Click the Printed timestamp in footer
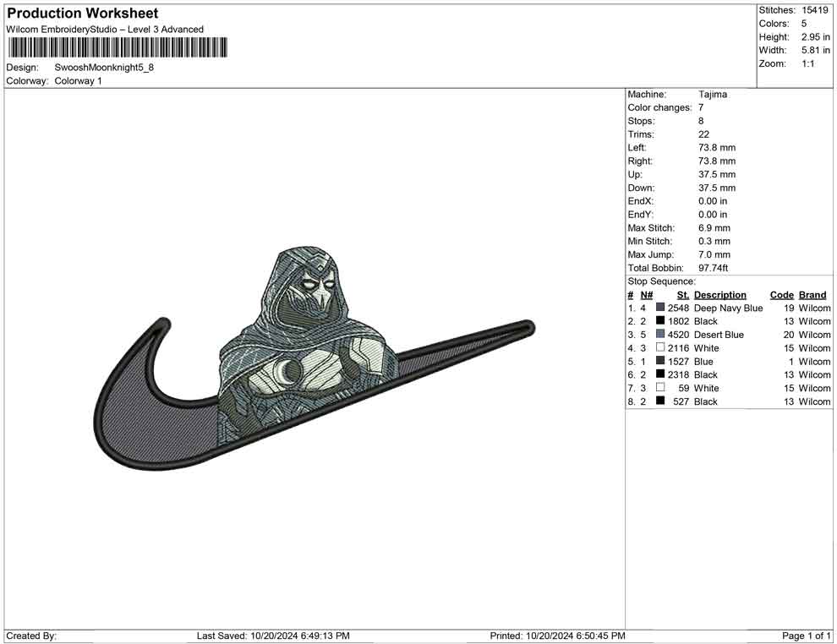The height and width of the screenshot is (644, 837). 557,636
